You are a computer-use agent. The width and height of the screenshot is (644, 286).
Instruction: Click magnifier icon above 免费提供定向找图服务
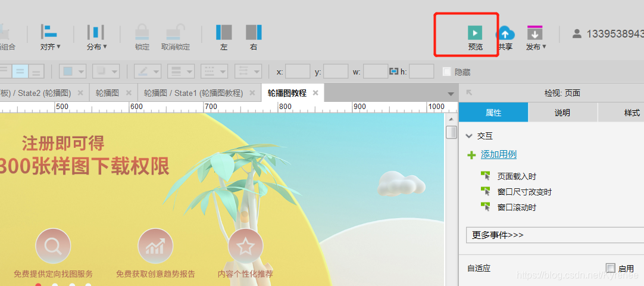[x=53, y=246]
